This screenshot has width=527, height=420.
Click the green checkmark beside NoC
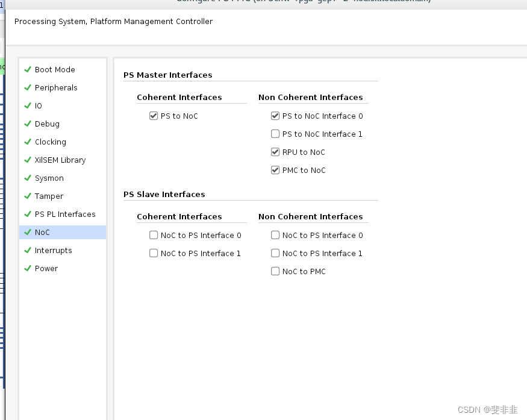point(28,232)
